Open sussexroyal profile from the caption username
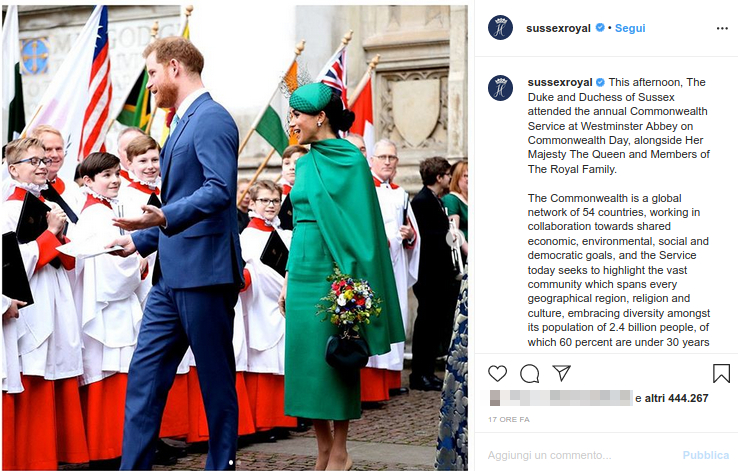The height and width of the screenshot is (471, 738). pos(560,82)
